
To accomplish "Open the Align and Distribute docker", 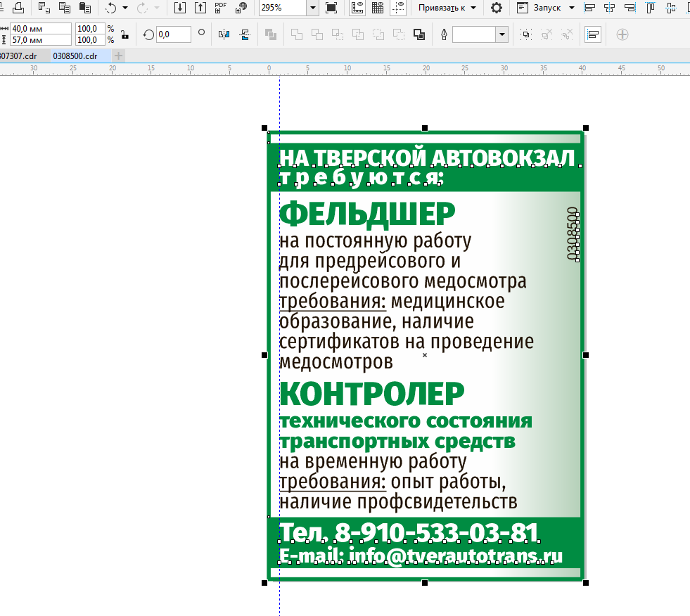I will [593, 34].
